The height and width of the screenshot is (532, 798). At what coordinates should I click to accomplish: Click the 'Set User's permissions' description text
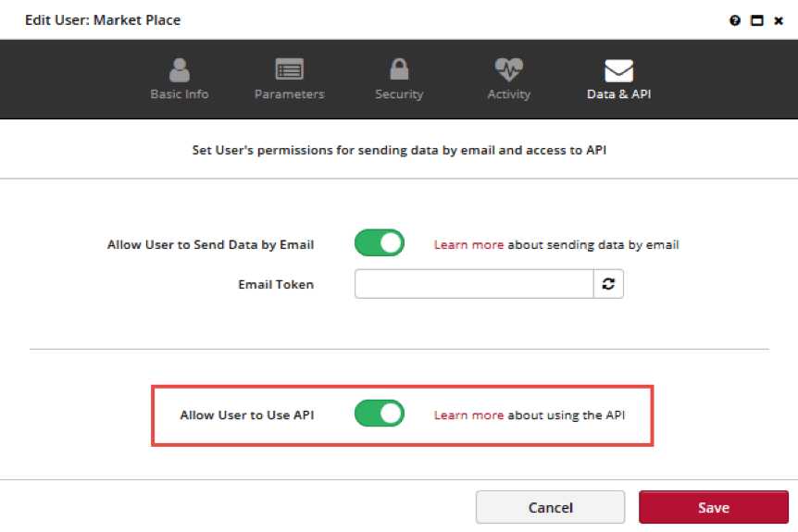pos(399,150)
